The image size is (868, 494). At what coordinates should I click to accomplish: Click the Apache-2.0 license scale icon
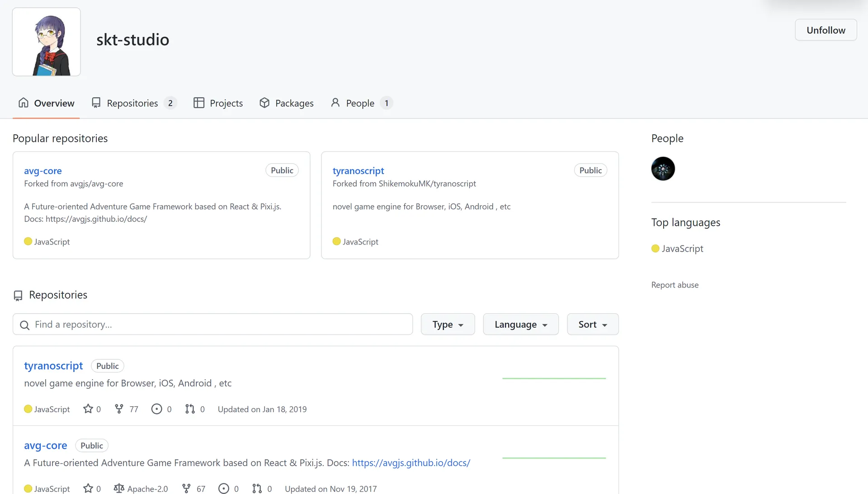(119, 489)
